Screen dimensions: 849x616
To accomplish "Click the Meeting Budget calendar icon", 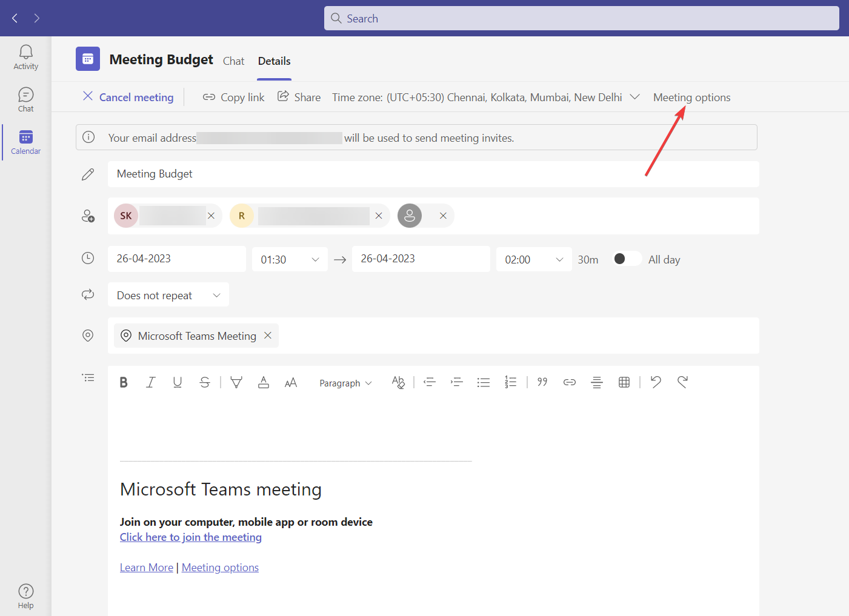I will pos(88,59).
